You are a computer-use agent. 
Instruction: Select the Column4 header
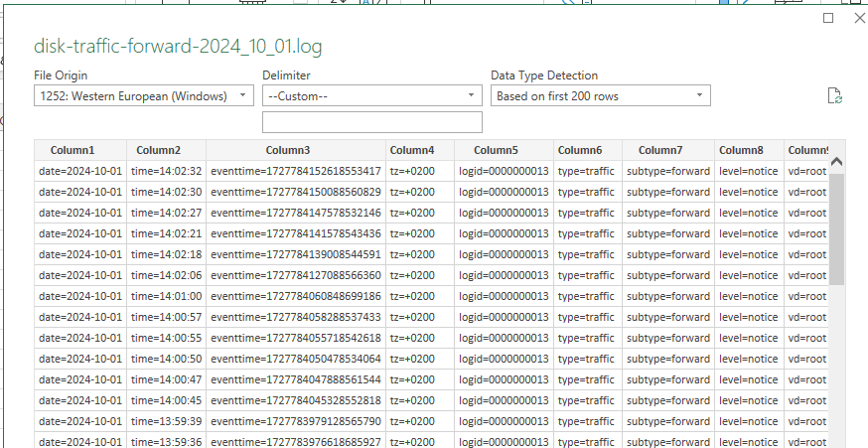pos(411,150)
